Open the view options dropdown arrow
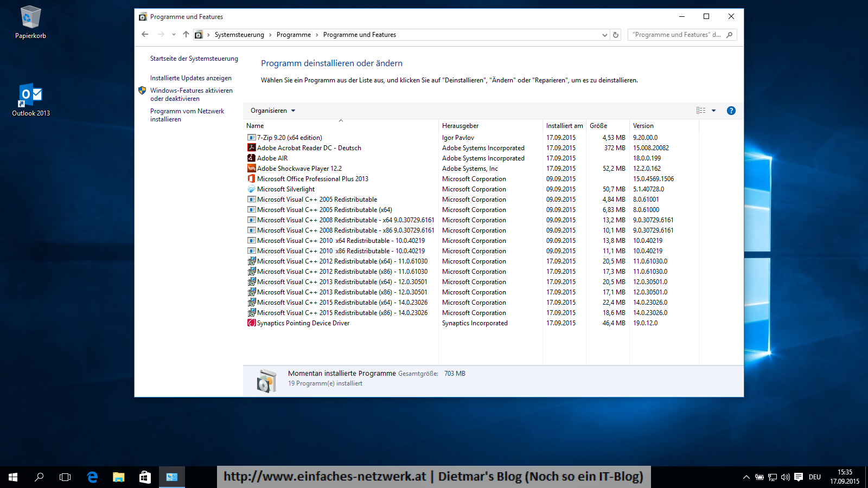Image resolution: width=868 pixels, height=488 pixels. pyautogui.click(x=714, y=111)
